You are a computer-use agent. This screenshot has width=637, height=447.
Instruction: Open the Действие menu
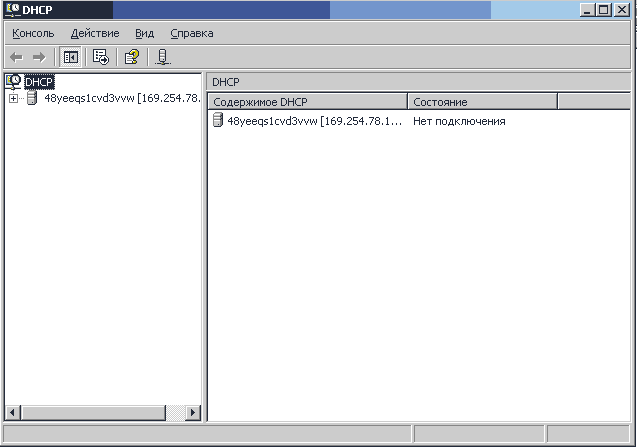[95, 33]
